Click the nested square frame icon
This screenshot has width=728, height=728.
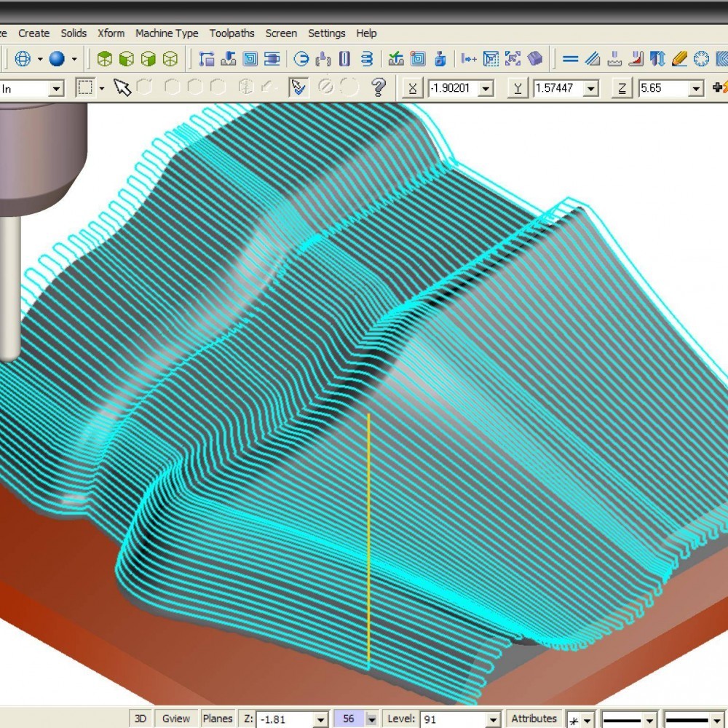(491, 59)
